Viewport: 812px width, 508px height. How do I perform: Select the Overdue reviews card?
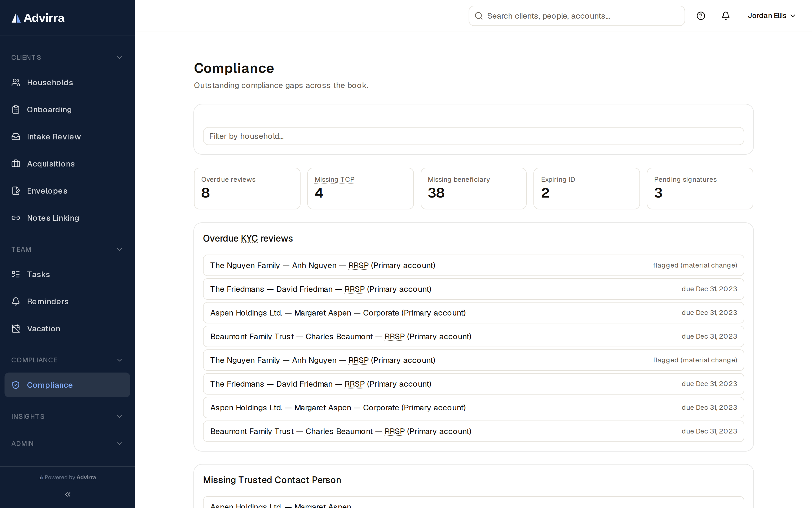pos(247,189)
